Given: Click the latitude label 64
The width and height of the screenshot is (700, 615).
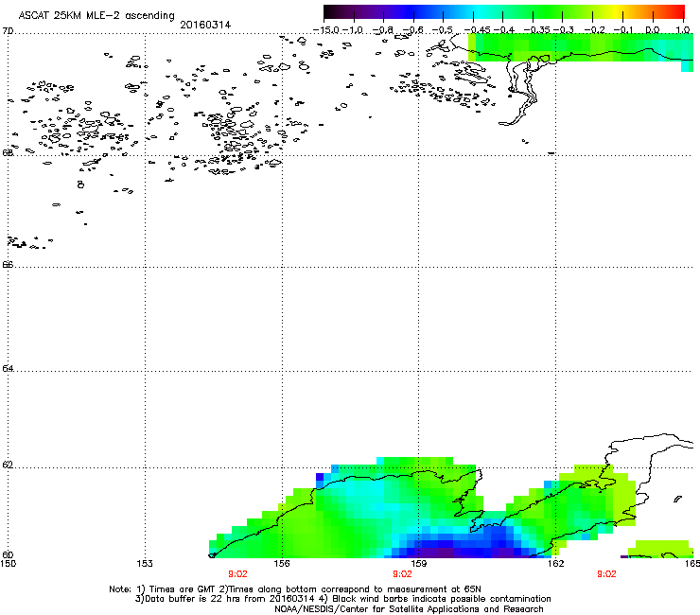Looking at the screenshot, I should (8, 368).
